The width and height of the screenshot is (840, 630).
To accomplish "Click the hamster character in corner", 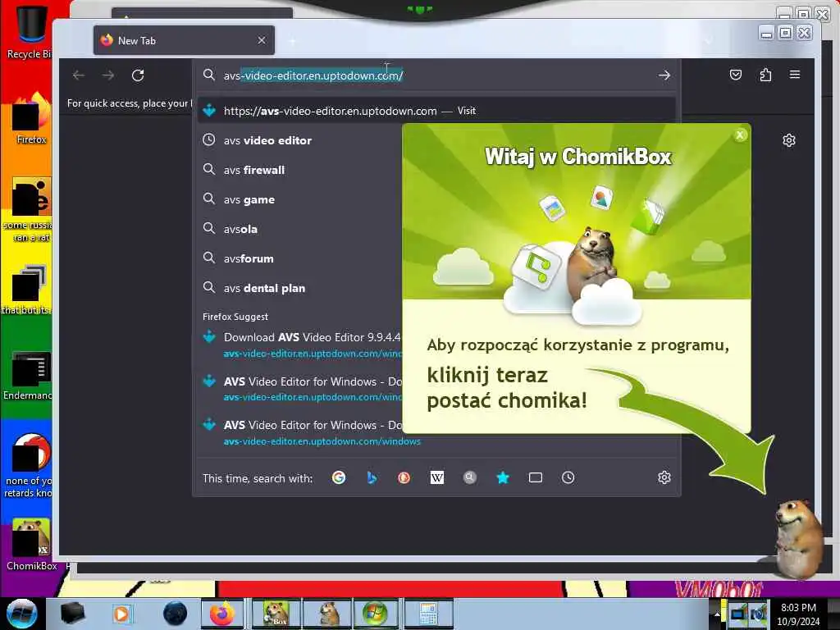I will point(798,538).
